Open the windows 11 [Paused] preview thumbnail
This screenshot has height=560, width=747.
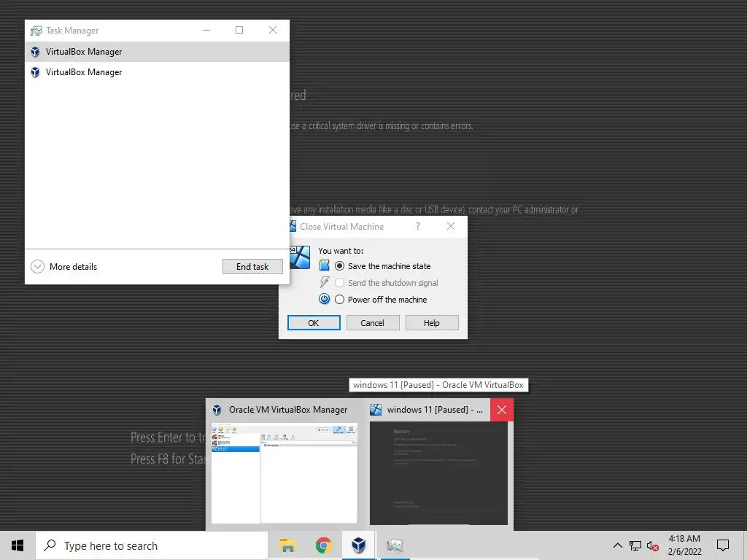438,472
